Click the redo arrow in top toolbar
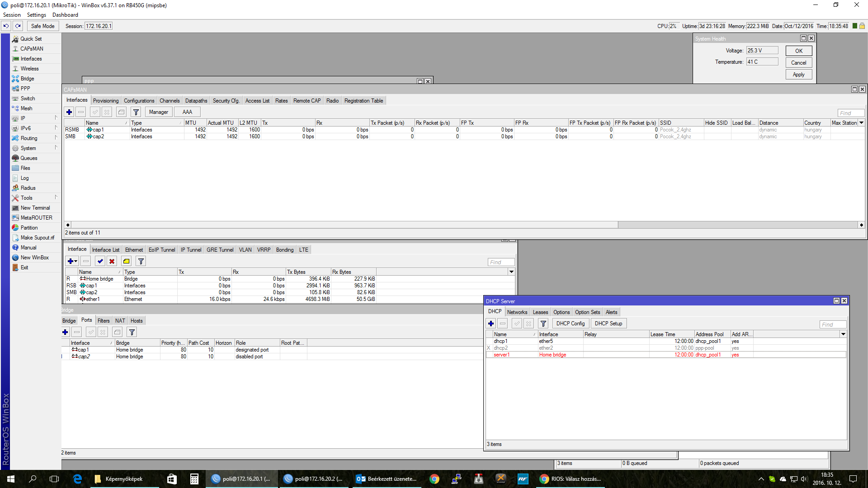This screenshot has height=488, width=868. click(x=18, y=26)
